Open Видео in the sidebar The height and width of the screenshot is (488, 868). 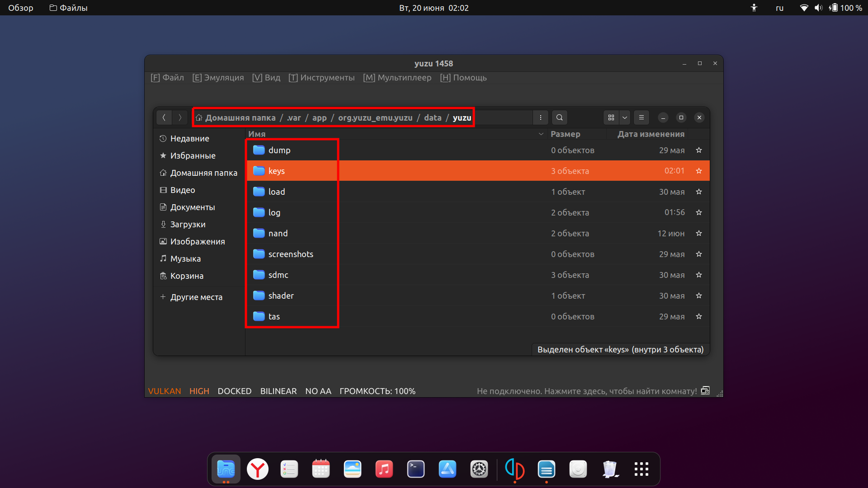[199, 190]
